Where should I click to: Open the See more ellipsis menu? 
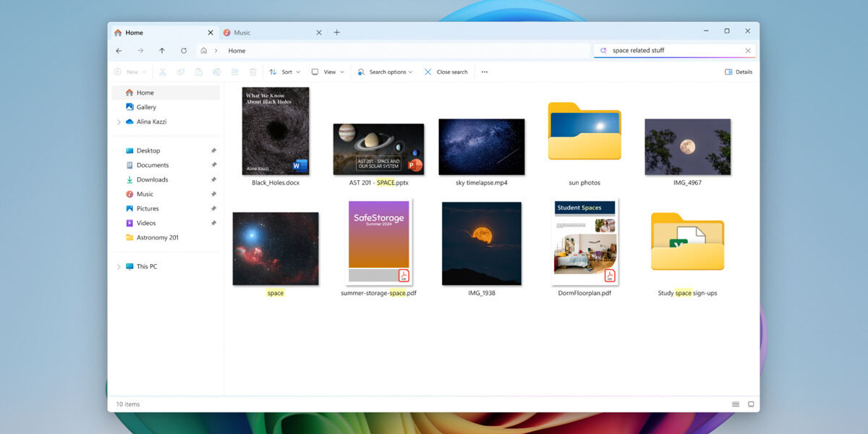485,72
